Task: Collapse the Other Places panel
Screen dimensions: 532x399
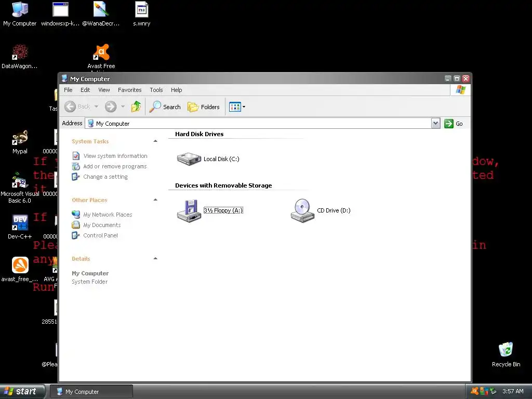Action: coord(155,200)
